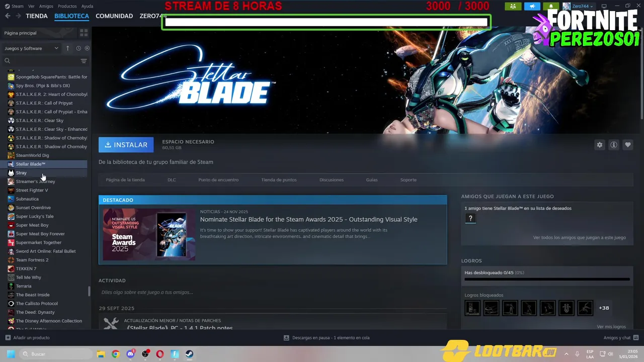Screen dimensions: 644x362
Task: Open the Productos menu
Action: (x=67, y=6)
